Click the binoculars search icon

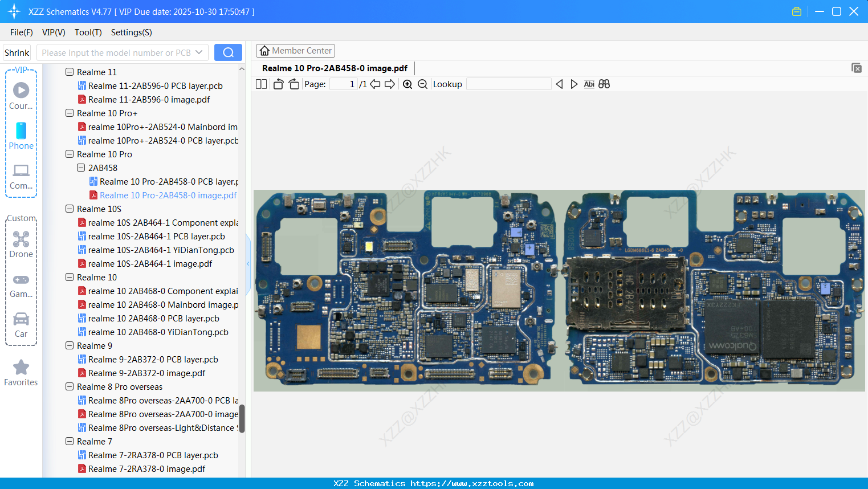coord(604,84)
